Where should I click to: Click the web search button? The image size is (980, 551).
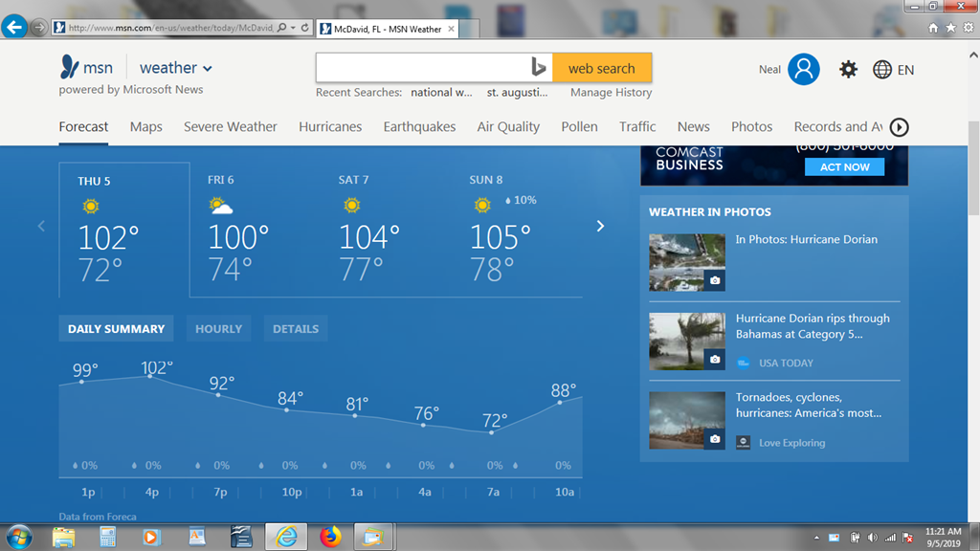[x=602, y=68]
